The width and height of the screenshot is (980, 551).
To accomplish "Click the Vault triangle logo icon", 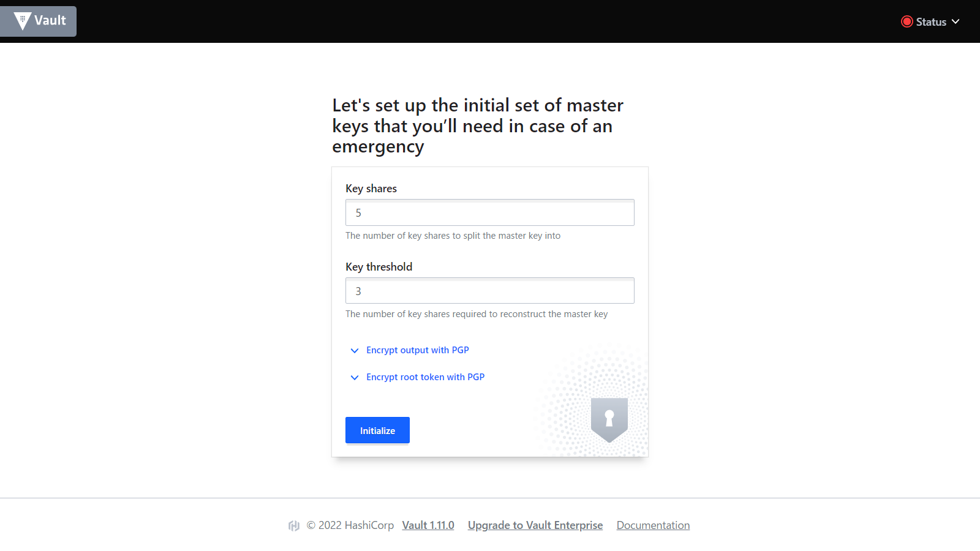I will click(x=23, y=21).
